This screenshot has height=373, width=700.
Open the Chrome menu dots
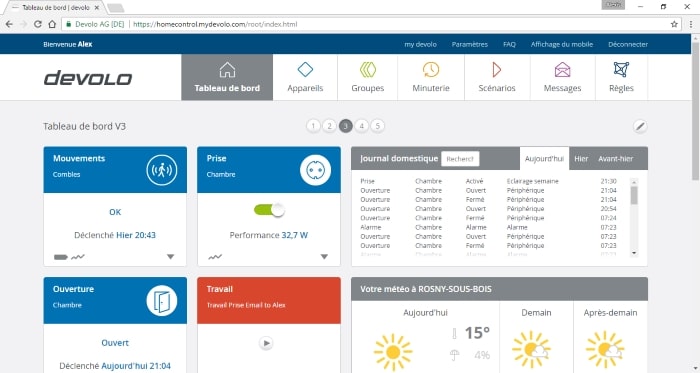point(691,24)
